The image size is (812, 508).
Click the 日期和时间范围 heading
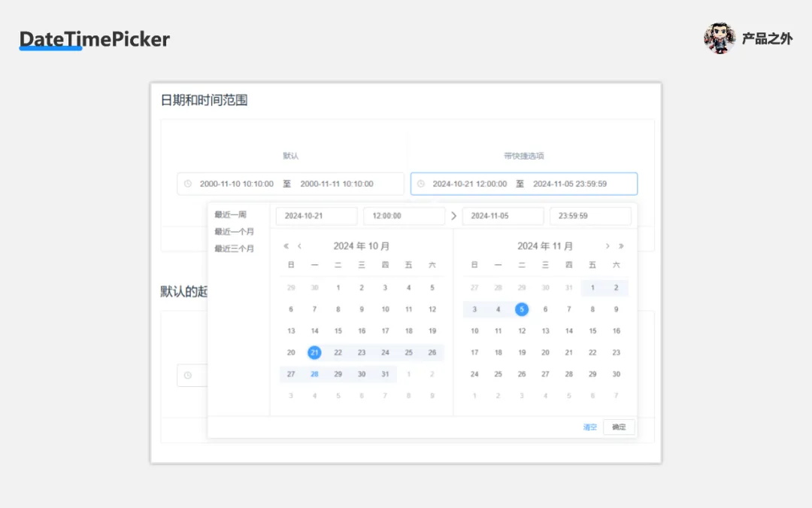pyautogui.click(x=204, y=100)
